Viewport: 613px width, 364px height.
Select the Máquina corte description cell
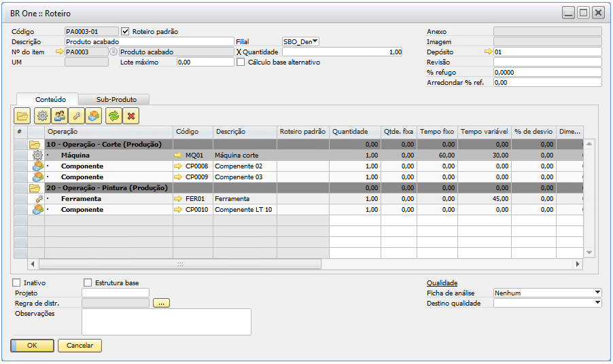coord(245,155)
